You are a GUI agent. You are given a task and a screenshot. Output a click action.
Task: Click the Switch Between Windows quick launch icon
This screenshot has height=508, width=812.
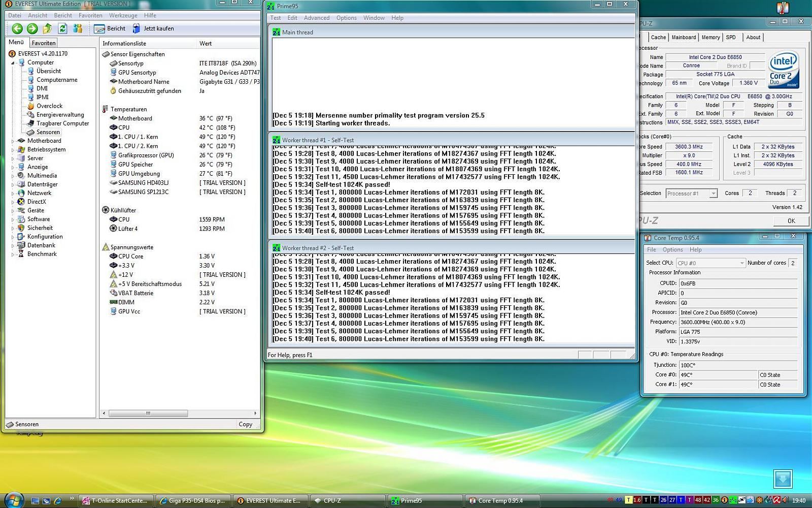click(46, 500)
